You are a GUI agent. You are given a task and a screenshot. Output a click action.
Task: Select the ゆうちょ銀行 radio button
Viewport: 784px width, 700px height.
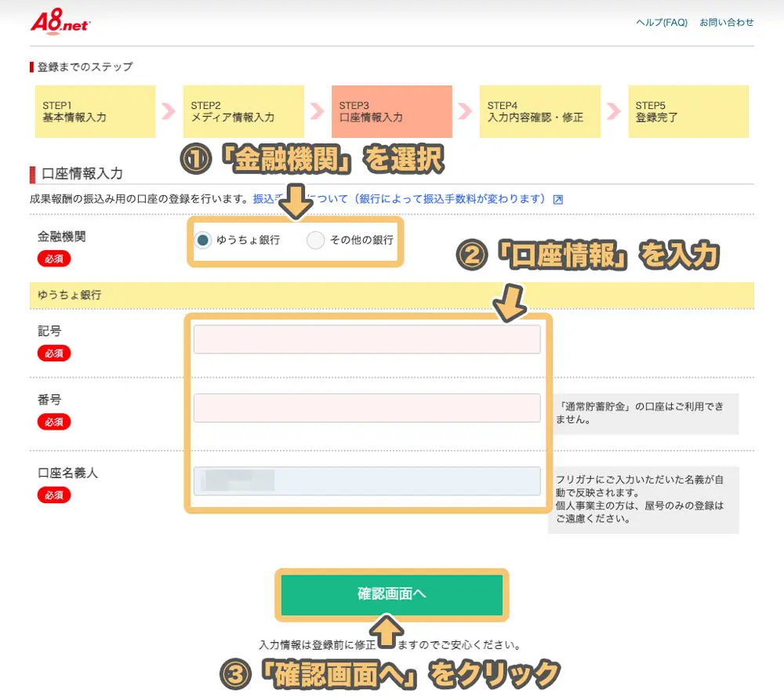(203, 240)
